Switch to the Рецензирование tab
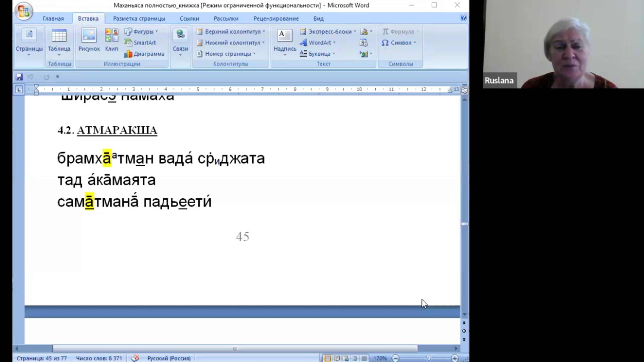Screen dimensions: 644x362 tap(276, 18)
